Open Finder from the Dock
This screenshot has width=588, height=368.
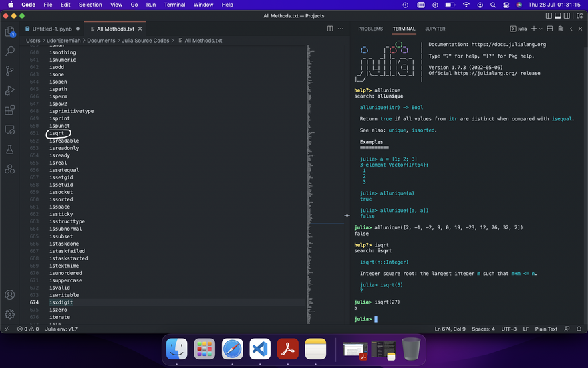[x=177, y=349]
